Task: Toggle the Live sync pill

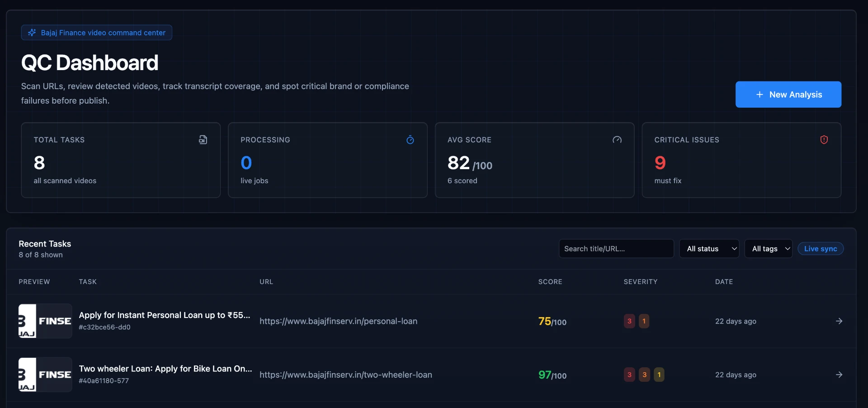Action: pos(821,249)
